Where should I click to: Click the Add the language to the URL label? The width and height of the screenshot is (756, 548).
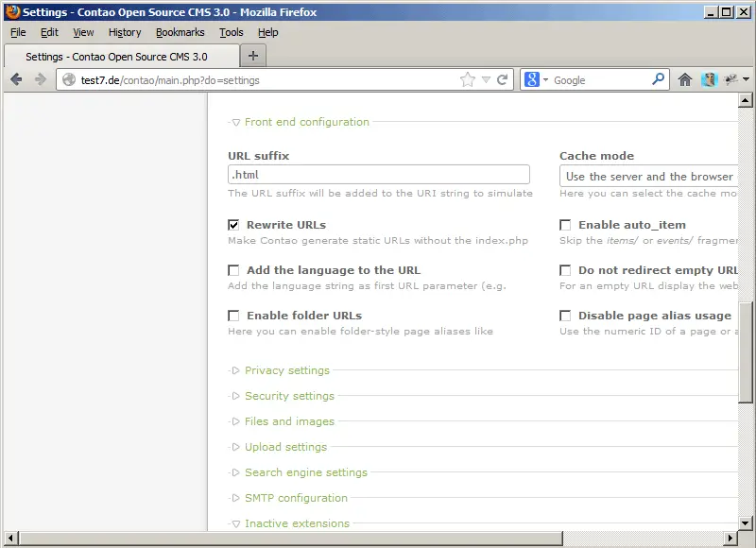[x=334, y=270]
